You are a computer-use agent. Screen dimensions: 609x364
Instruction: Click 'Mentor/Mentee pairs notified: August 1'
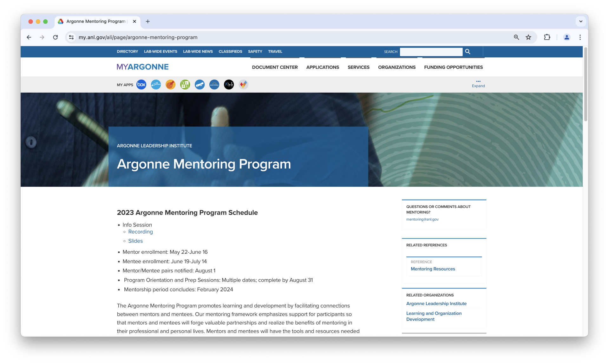pyautogui.click(x=169, y=271)
